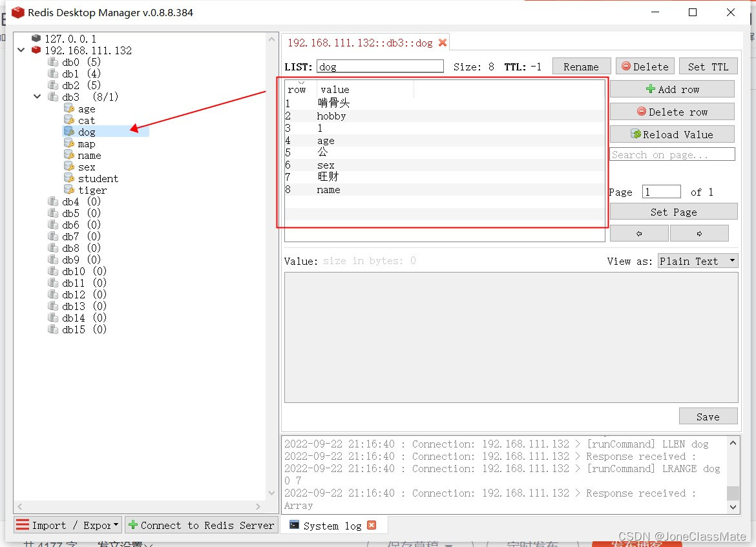Select the student key in tree
This screenshot has height=547, width=756.
pos(98,178)
